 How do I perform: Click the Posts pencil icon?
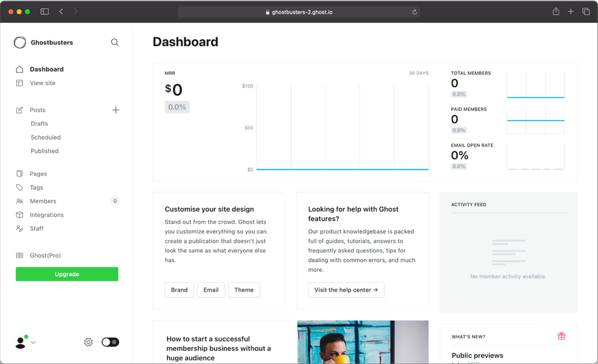[19, 110]
